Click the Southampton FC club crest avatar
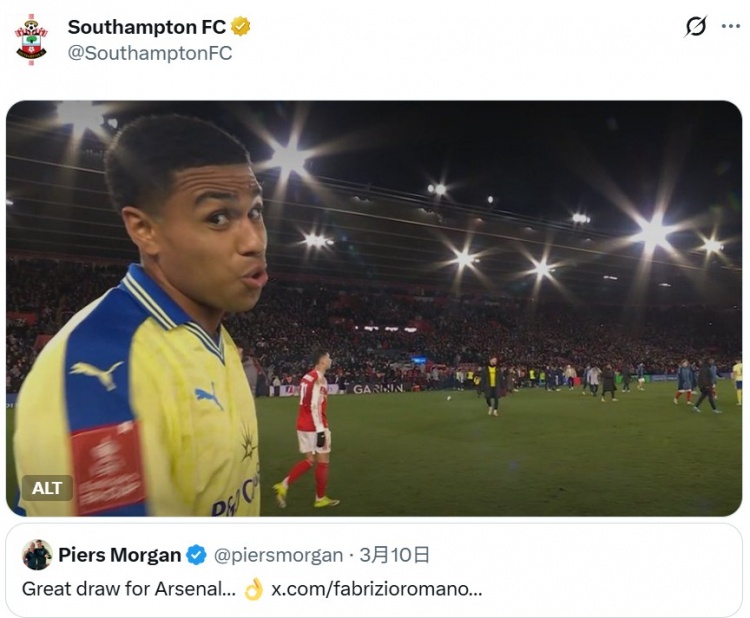 (31, 40)
